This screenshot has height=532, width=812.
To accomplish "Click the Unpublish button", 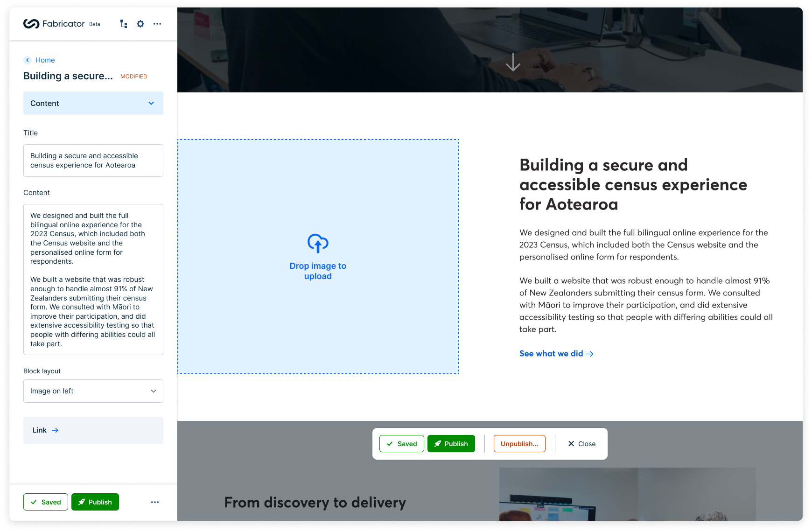I will coord(519,444).
